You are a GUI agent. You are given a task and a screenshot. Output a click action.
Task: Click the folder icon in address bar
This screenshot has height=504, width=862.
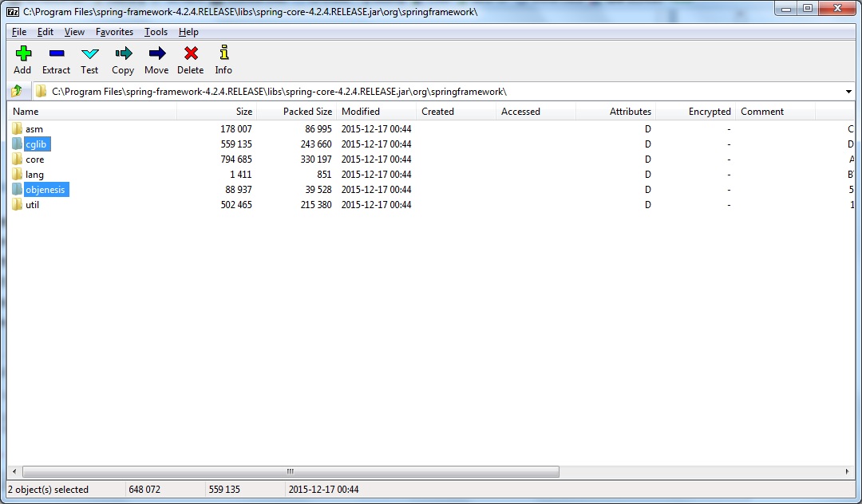coord(42,91)
